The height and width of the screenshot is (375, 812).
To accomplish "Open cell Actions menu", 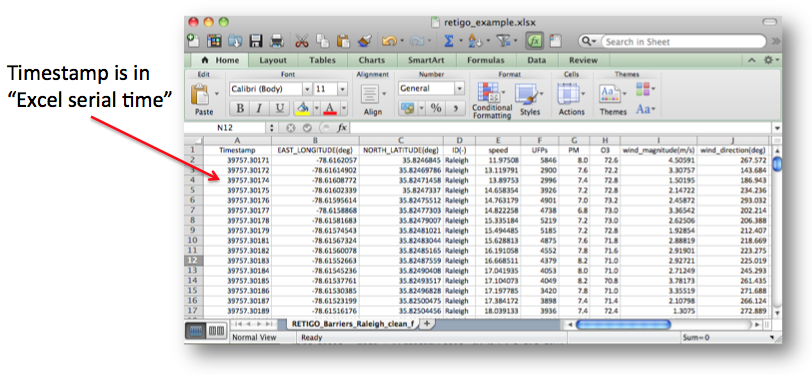I will (571, 99).
